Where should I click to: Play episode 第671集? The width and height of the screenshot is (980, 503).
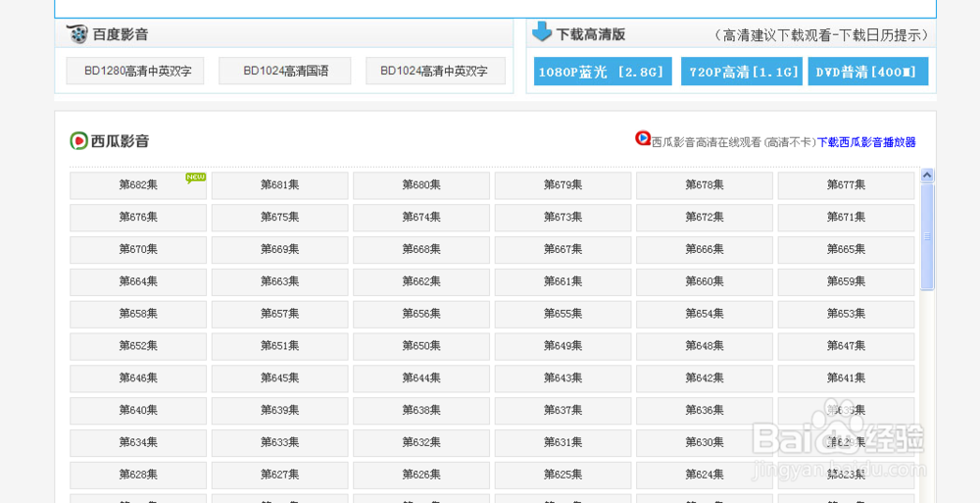846,218
